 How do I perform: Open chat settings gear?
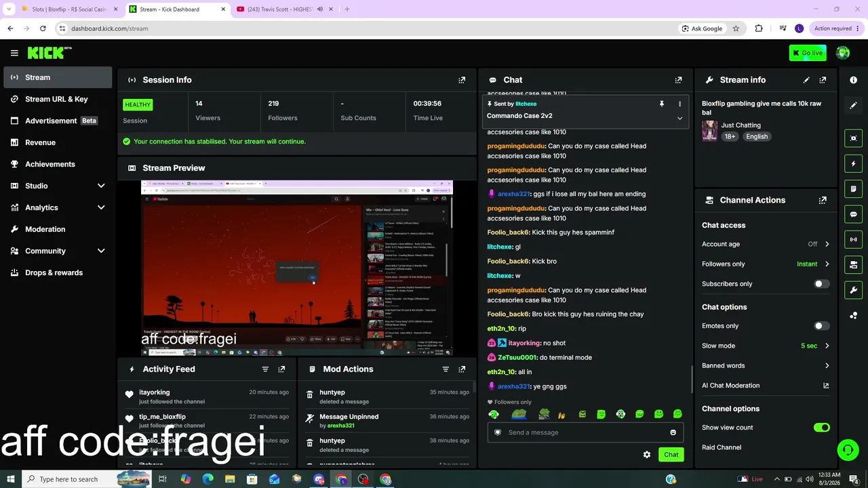pyautogui.click(x=647, y=455)
